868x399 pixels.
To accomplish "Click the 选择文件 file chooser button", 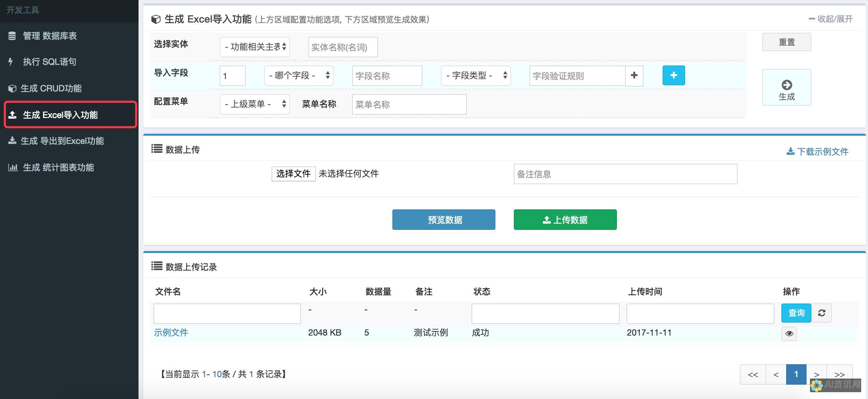I will (293, 174).
